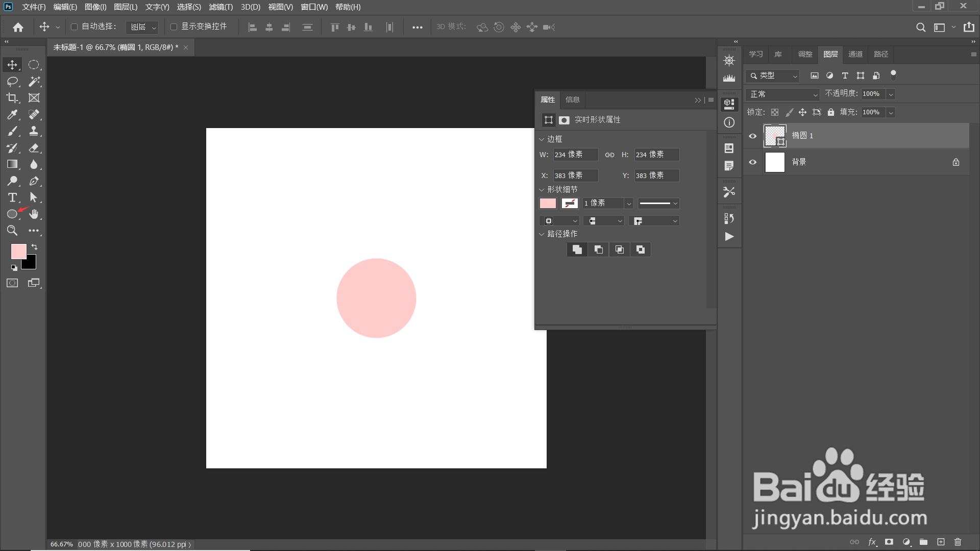Select the Magic Wand tool
The height and width of the screenshot is (551, 980).
34,81
